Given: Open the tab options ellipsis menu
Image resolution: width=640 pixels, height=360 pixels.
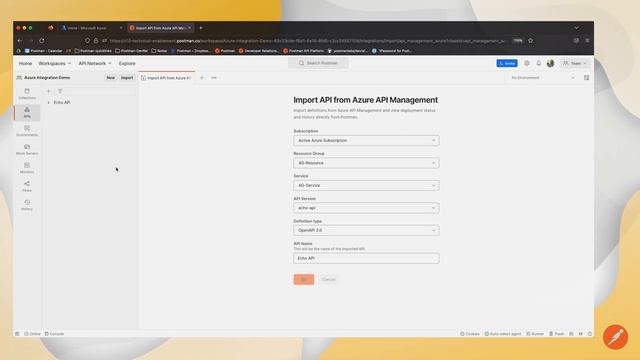Looking at the screenshot, I should tap(214, 78).
